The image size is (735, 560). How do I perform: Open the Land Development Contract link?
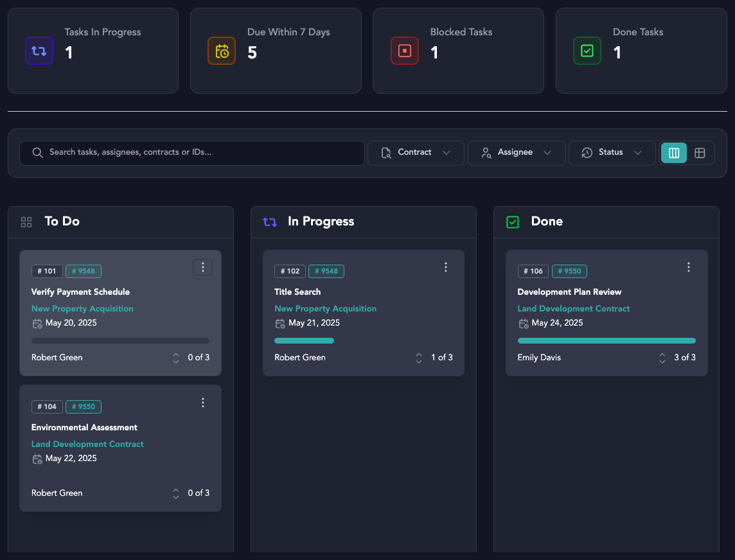tap(87, 444)
